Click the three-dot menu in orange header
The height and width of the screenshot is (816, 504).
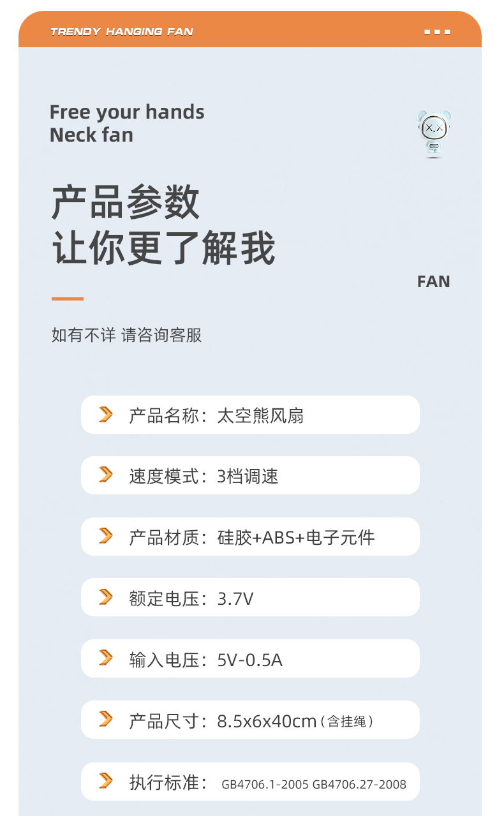pyautogui.click(x=437, y=31)
